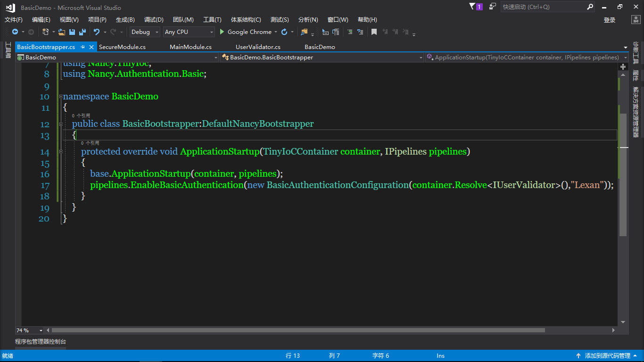The height and width of the screenshot is (362, 644).
Task: Expand the open documents tab list arrow
Action: [626, 48]
